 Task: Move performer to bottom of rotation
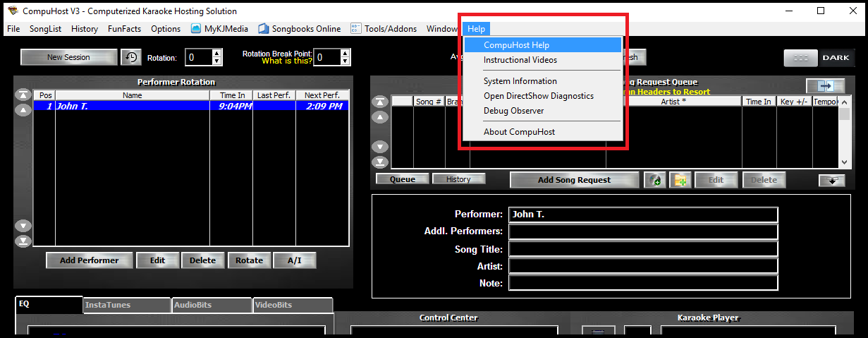pyautogui.click(x=23, y=241)
